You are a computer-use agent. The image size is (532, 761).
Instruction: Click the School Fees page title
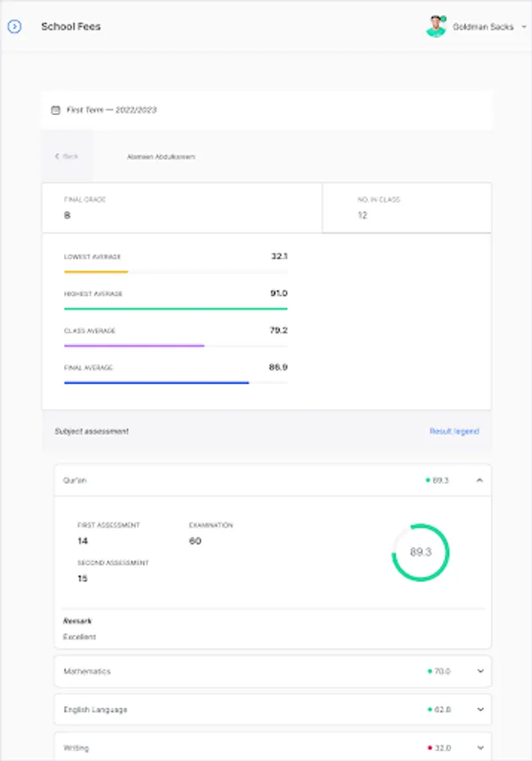(71, 27)
